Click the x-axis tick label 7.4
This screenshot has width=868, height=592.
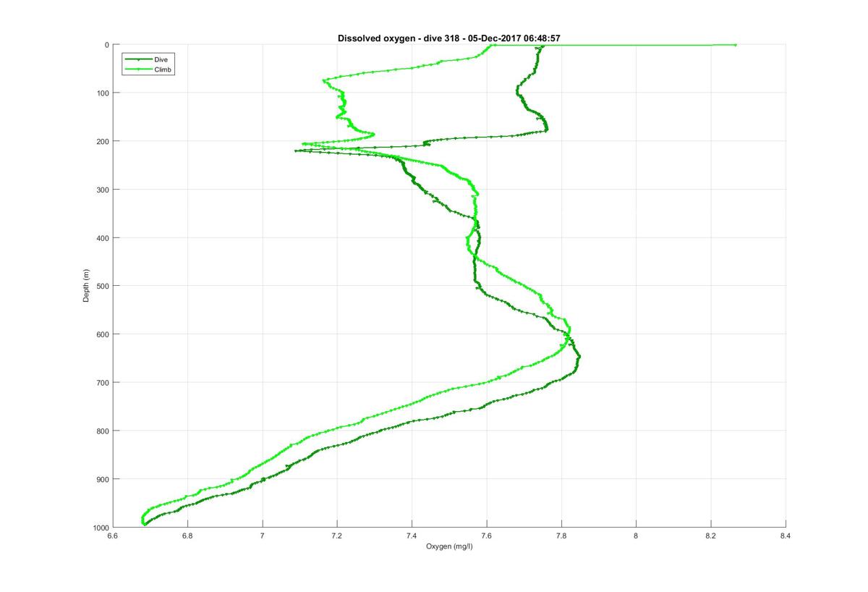coord(412,536)
